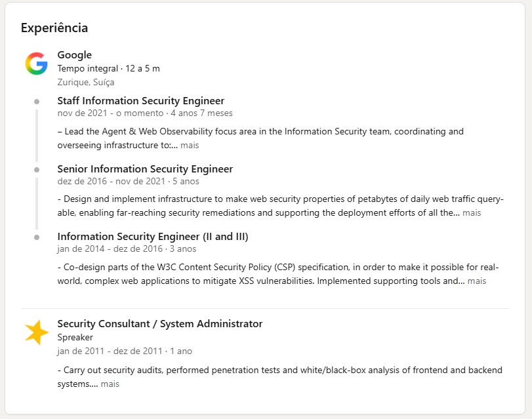Click the nov de 2021 - o momento date range

[110, 113]
